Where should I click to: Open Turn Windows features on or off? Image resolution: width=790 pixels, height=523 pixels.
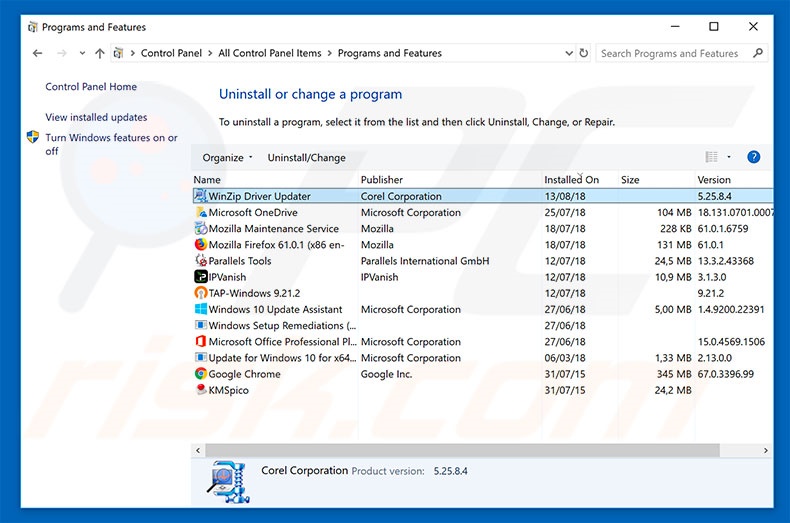pos(111,144)
